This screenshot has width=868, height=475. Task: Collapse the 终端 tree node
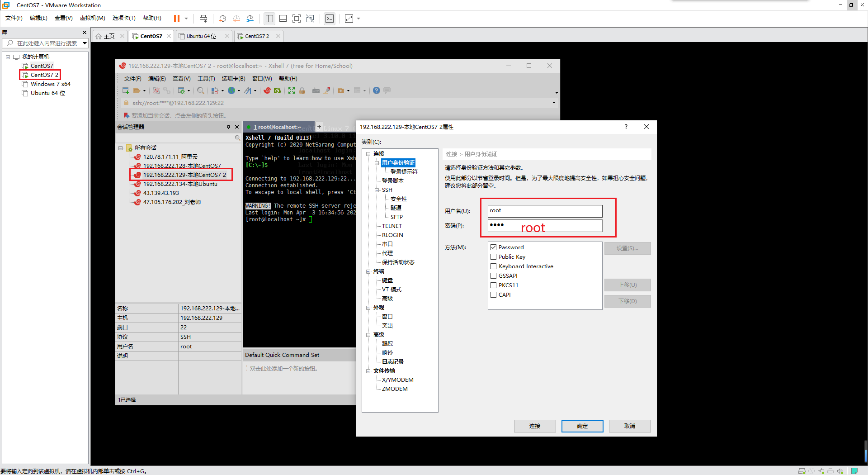(x=368, y=271)
